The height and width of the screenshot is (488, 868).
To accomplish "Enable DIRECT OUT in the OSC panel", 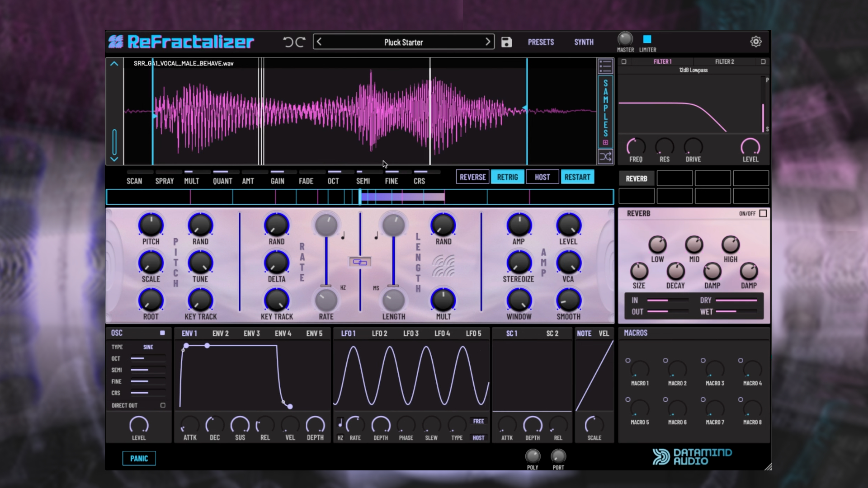I will [163, 405].
